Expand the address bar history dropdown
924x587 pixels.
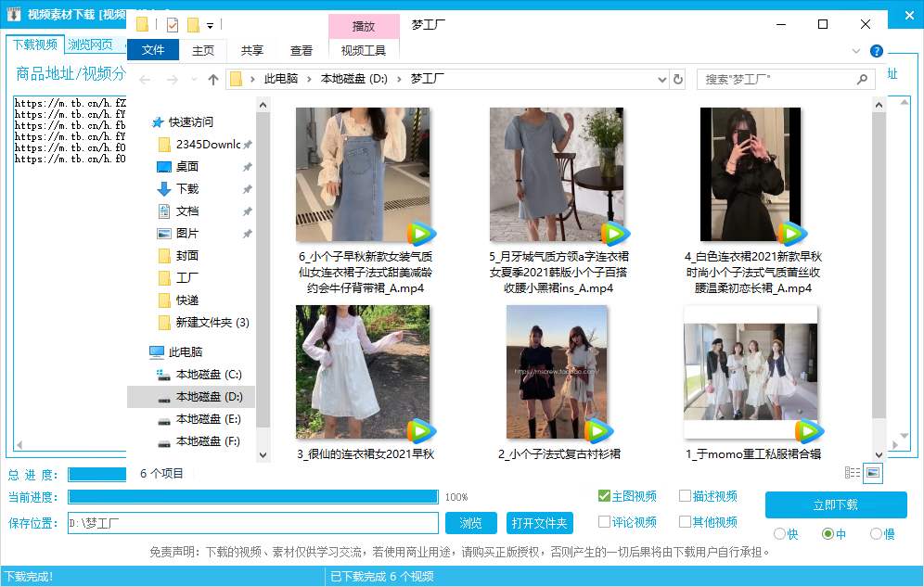pyautogui.click(x=661, y=80)
